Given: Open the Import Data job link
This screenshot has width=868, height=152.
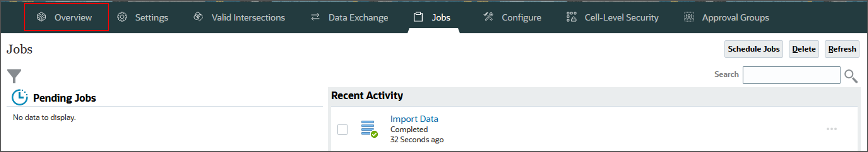Looking at the screenshot, I should [x=414, y=119].
